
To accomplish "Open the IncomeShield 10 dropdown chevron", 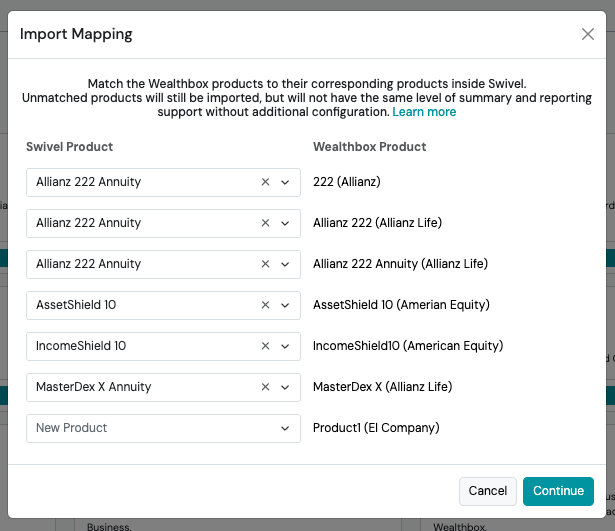I will tap(285, 346).
